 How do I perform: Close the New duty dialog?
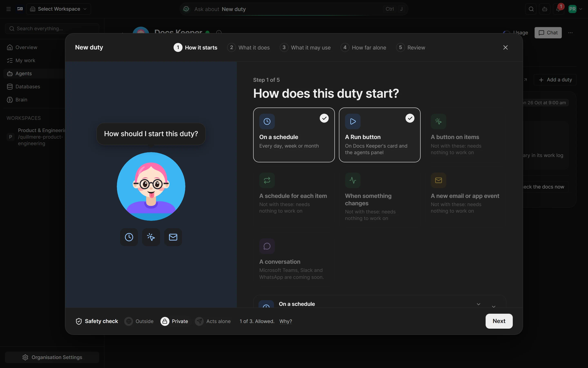pyautogui.click(x=505, y=47)
